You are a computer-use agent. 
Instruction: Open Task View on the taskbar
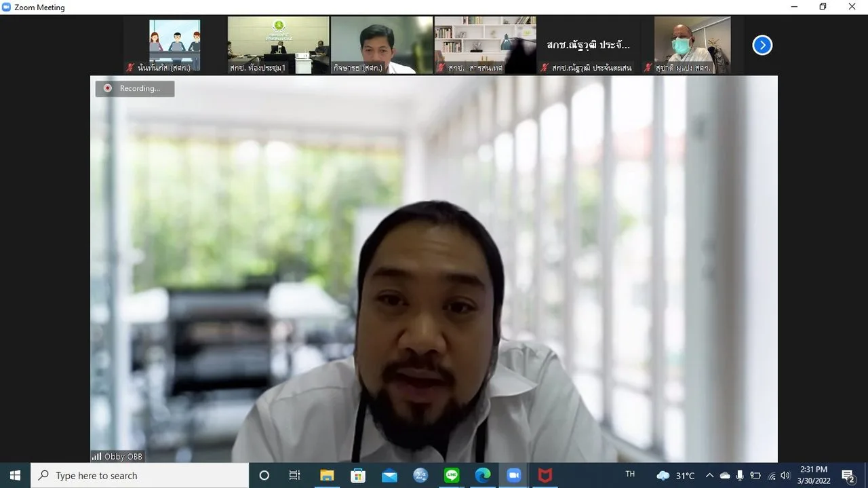pyautogui.click(x=294, y=476)
